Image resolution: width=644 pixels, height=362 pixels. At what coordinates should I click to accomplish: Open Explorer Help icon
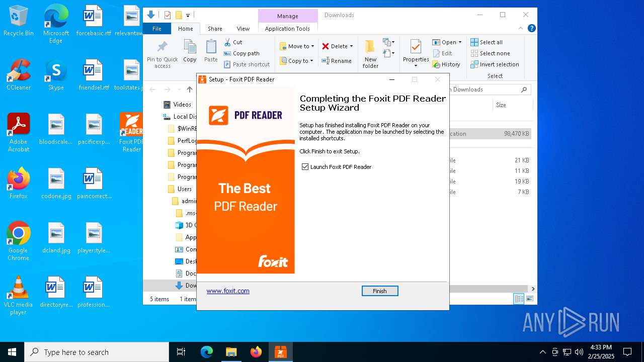(531, 29)
